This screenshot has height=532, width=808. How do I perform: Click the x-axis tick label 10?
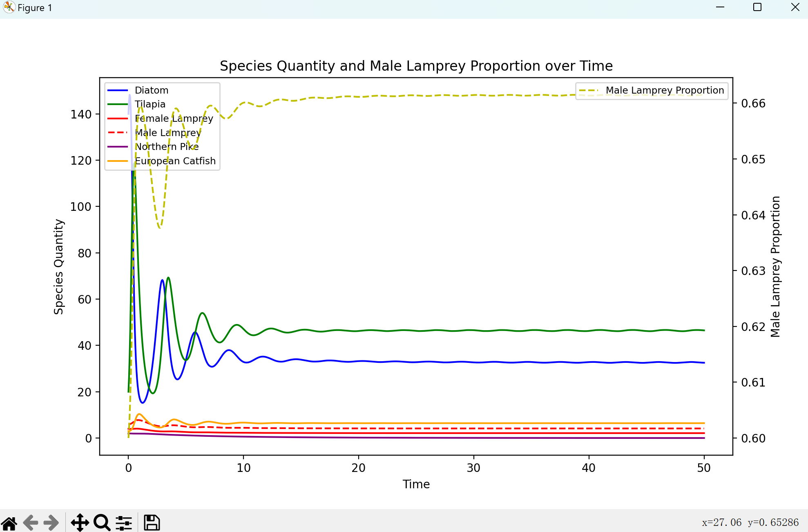(x=243, y=468)
